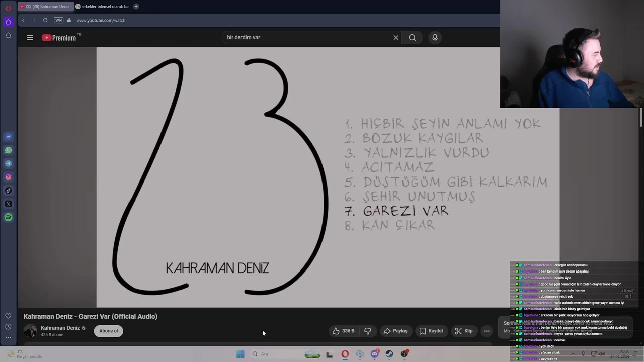Open the history clock icon in the sidebar

coord(8,327)
